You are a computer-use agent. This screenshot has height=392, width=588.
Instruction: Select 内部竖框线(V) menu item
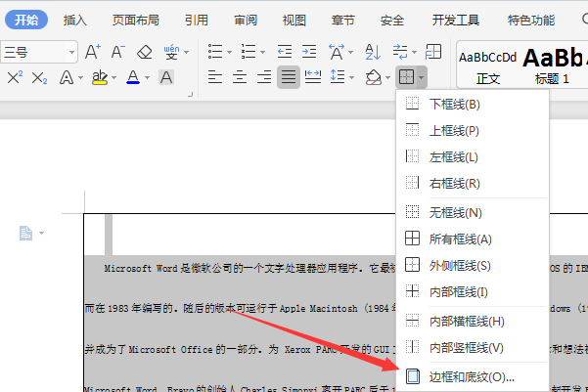473,347
